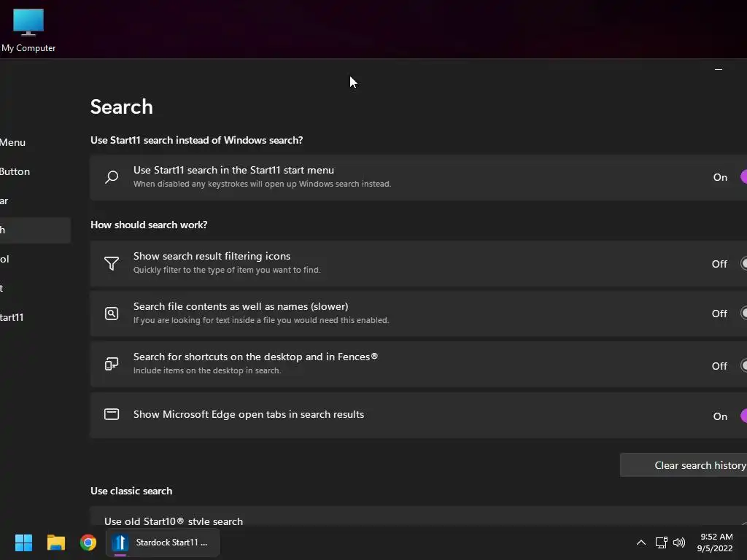Open the My Computer desktop icon

coord(28,31)
